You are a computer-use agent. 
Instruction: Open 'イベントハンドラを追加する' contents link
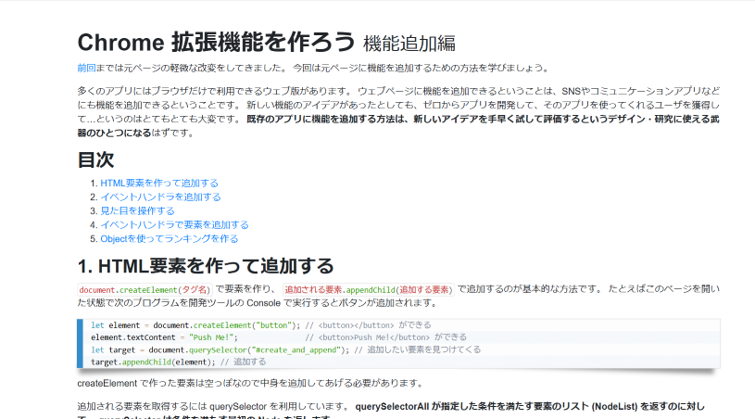[160, 197]
